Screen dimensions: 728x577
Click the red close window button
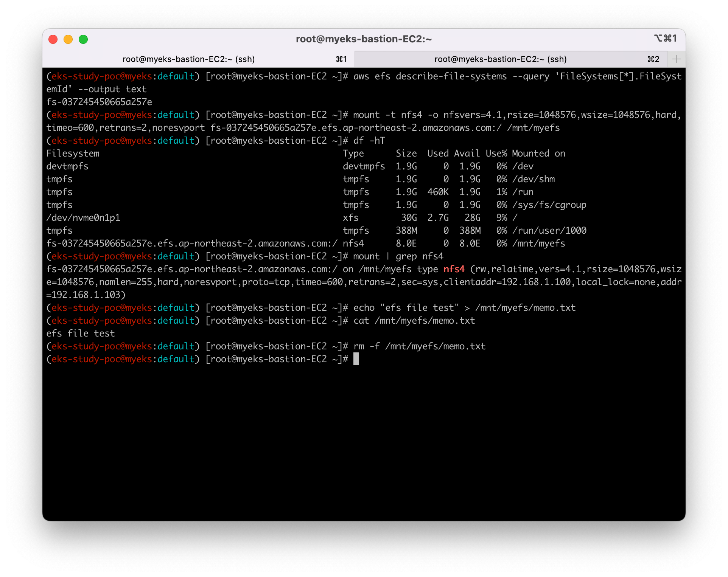(x=53, y=39)
